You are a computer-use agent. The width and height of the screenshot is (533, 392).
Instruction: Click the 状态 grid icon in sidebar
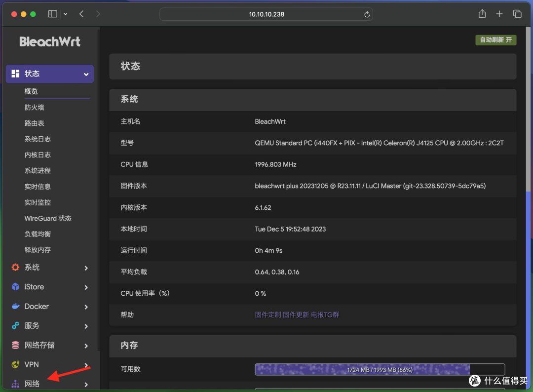coord(16,74)
